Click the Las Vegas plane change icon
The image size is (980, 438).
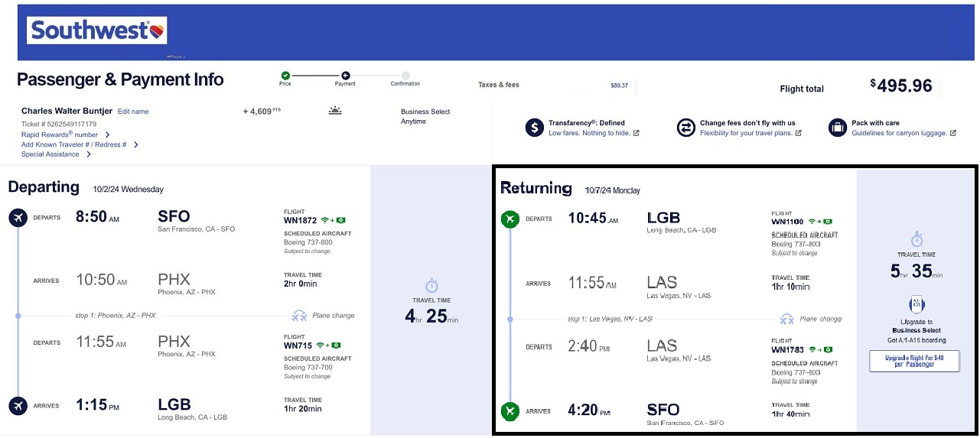pyautogui.click(x=786, y=319)
